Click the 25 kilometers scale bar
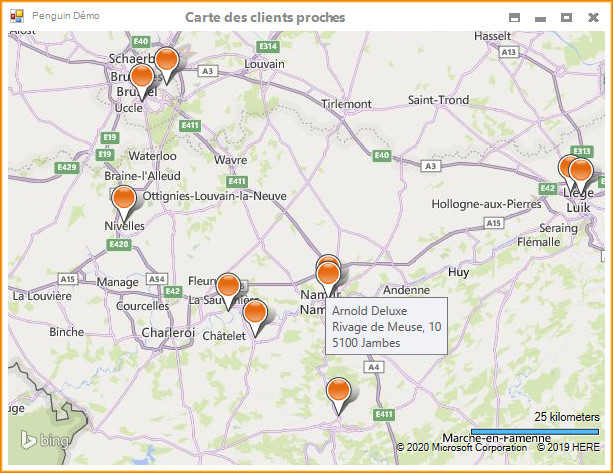This screenshot has height=473, width=613. coord(534,430)
